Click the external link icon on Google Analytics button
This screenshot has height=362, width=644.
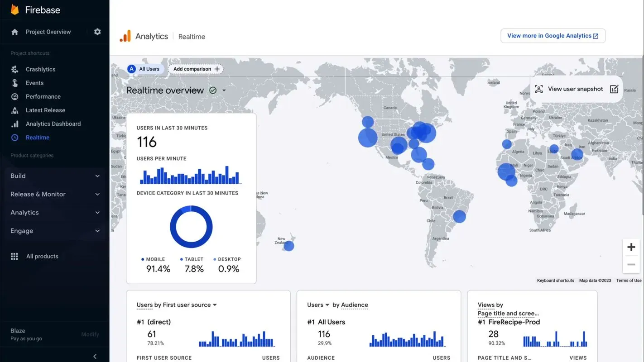click(x=596, y=36)
